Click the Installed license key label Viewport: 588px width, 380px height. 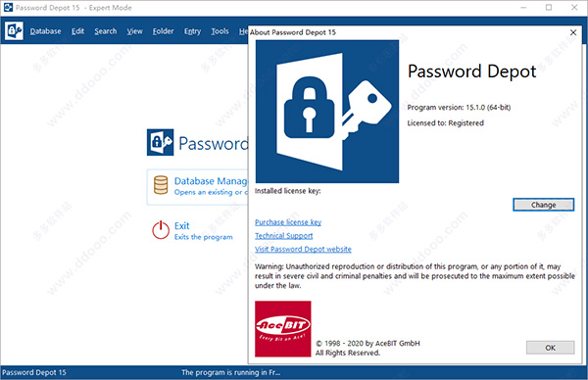(287, 191)
